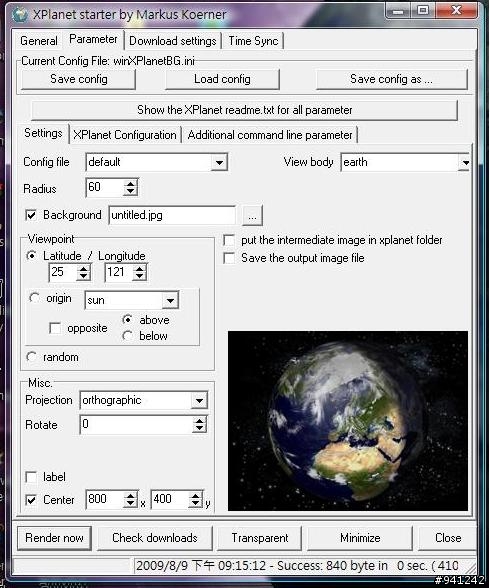Enable put the intermediate image in xplanet folder
Screen dimensions: 490x588
tap(229, 240)
